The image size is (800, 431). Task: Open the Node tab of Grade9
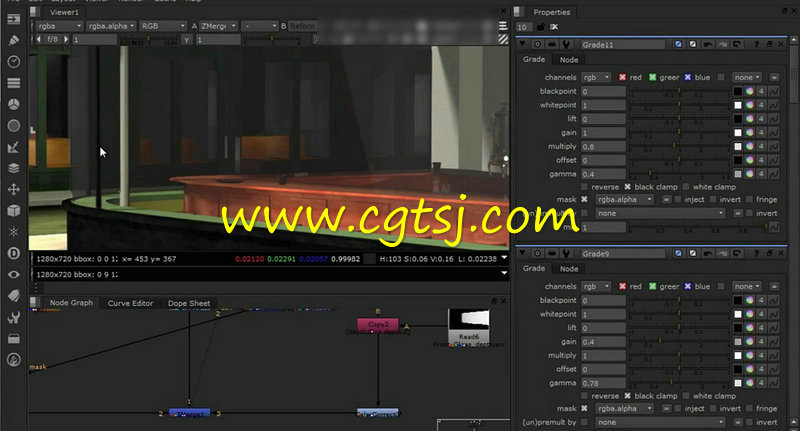pos(568,269)
